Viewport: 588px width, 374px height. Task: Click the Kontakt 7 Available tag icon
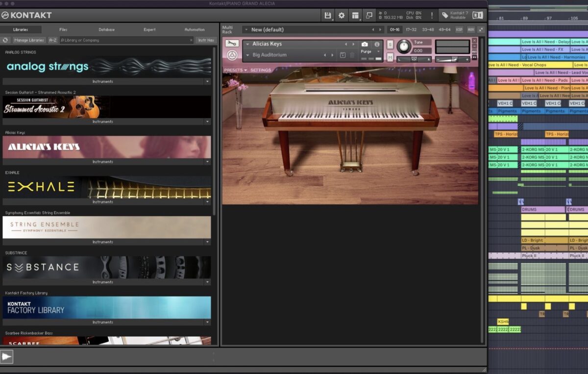pos(444,16)
